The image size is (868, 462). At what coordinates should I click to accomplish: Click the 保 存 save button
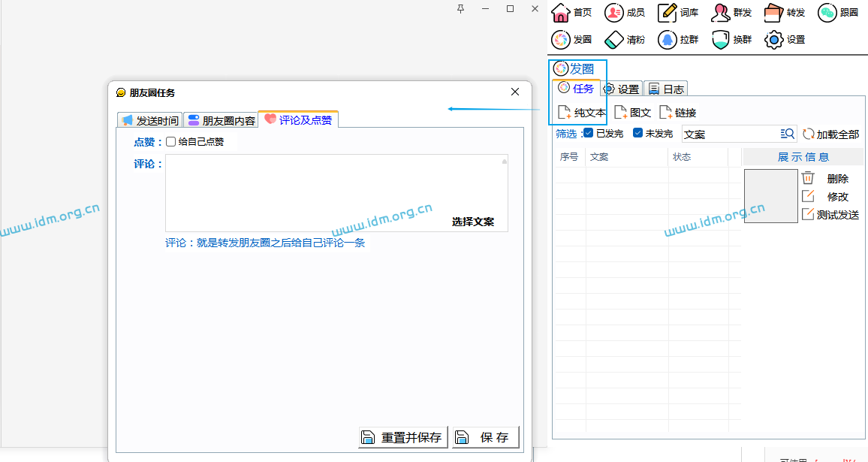pyautogui.click(x=486, y=437)
